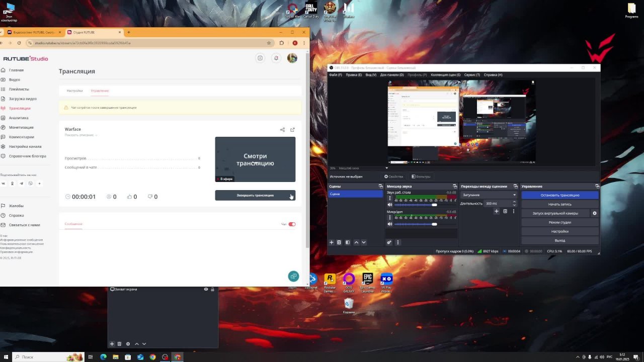Toggle the lock on the Захват экрана source
The height and width of the screenshot is (362, 644).
point(212,289)
